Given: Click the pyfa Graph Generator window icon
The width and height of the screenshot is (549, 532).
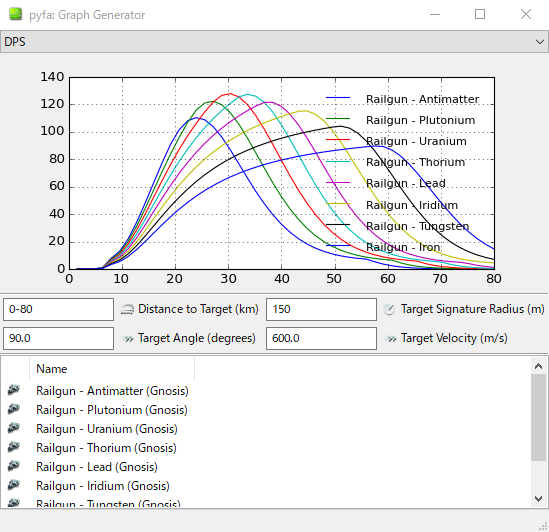Looking at the screenshot, I should (15, 15).
